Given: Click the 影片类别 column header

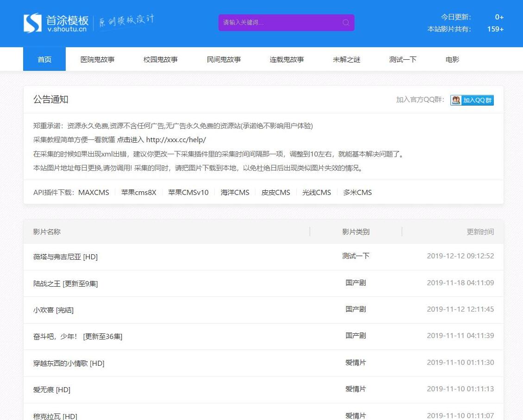Looking at the screenshot, I should coord(355,232).
